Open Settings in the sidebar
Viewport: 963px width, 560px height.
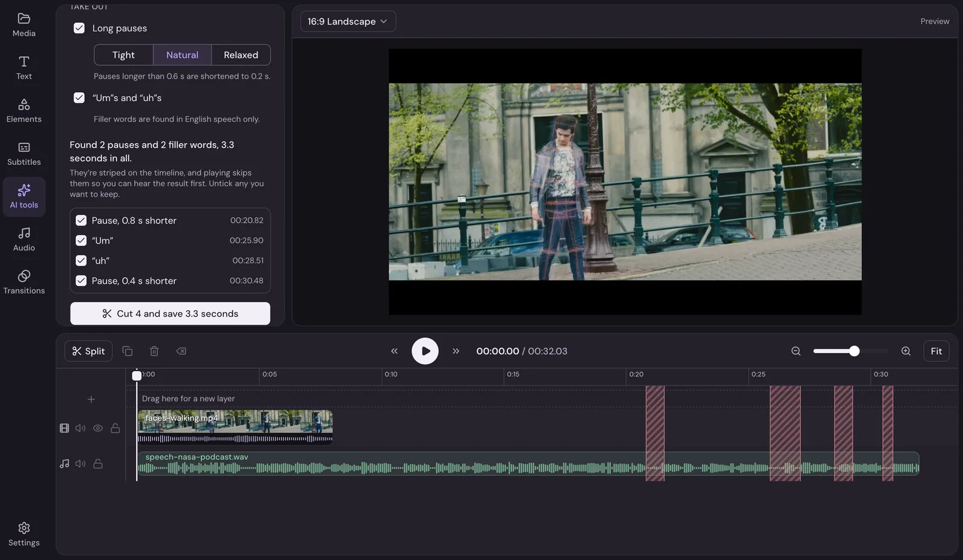[x=24, y=534]
